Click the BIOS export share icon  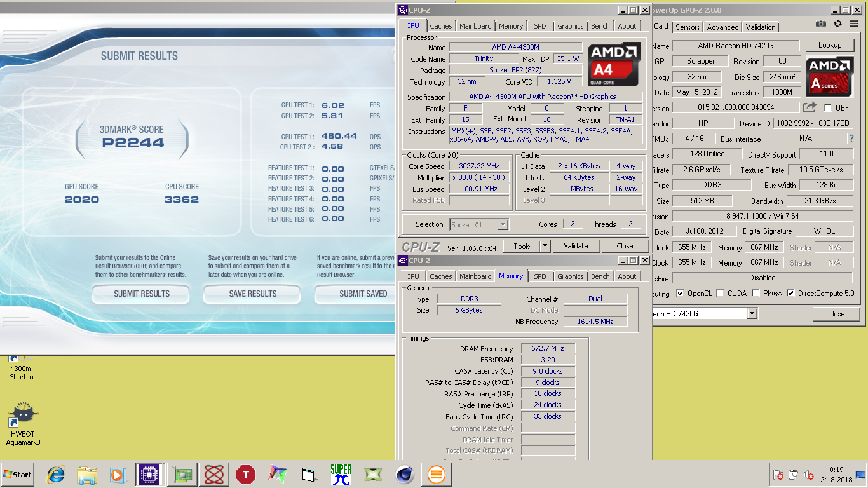coord(810,107)
